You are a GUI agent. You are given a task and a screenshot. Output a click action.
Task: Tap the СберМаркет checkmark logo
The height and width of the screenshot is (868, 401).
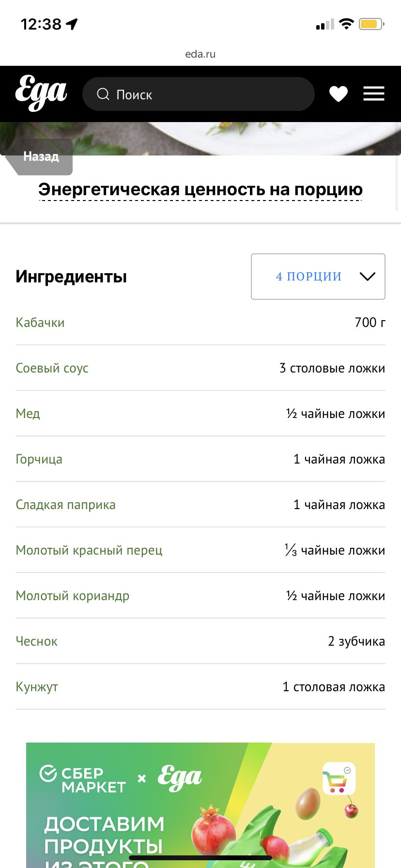pos(48,774)
